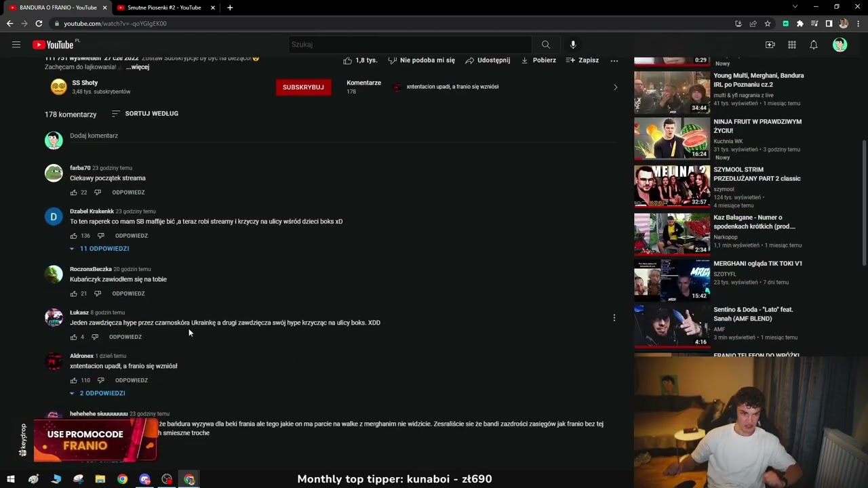Reload the page
This screenshot has height=488, width=868.
39,24
